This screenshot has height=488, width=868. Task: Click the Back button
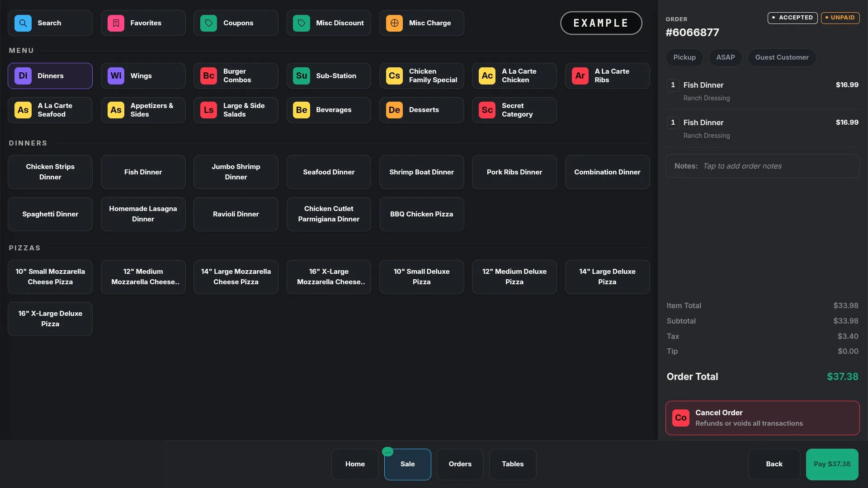pyautogui.click(x=774, y=464)
